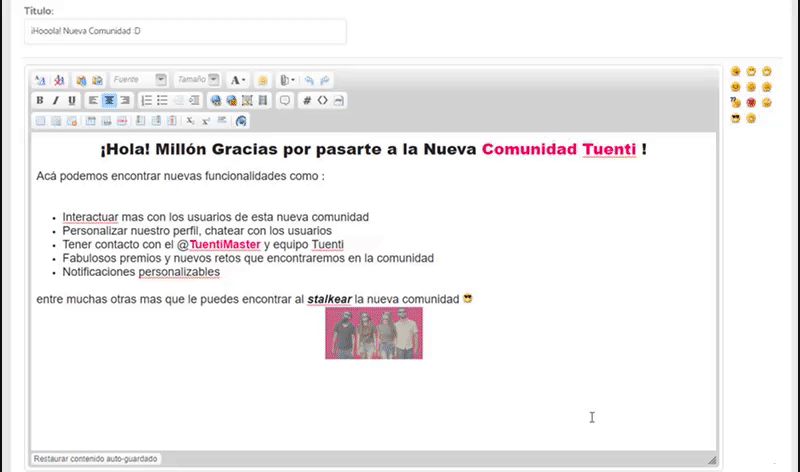Select the group photo image in editor
Viewport: 800px width, 472px height.
tap(374, 333)
